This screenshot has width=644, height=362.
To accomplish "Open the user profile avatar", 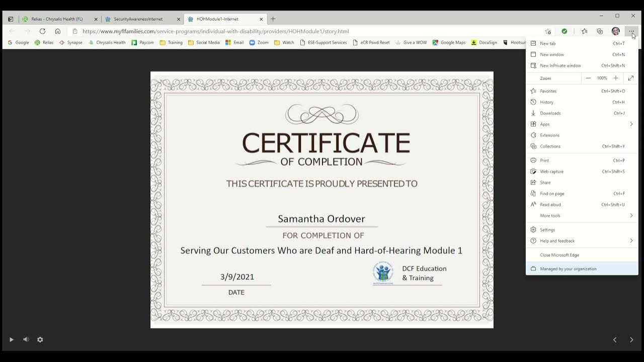I will (x=615, y=31).
